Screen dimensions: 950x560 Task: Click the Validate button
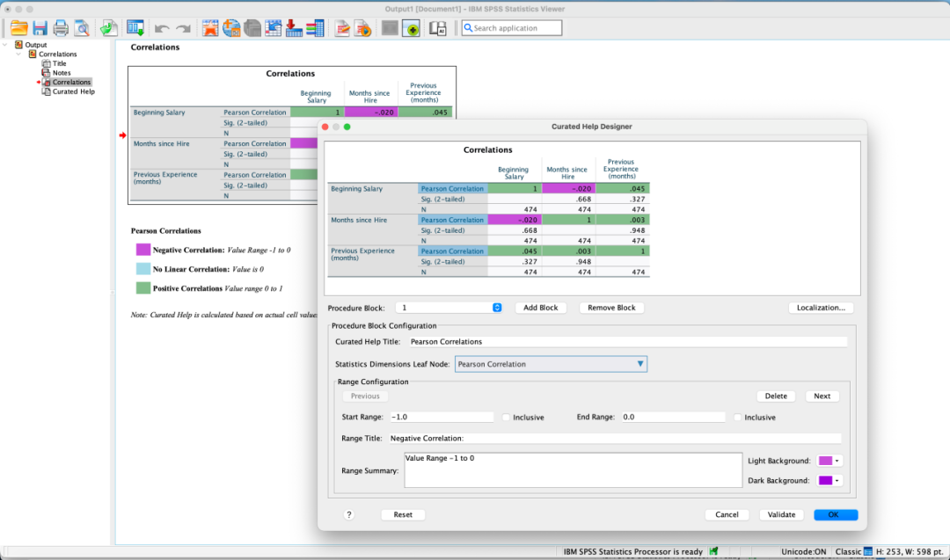point(781,514)
